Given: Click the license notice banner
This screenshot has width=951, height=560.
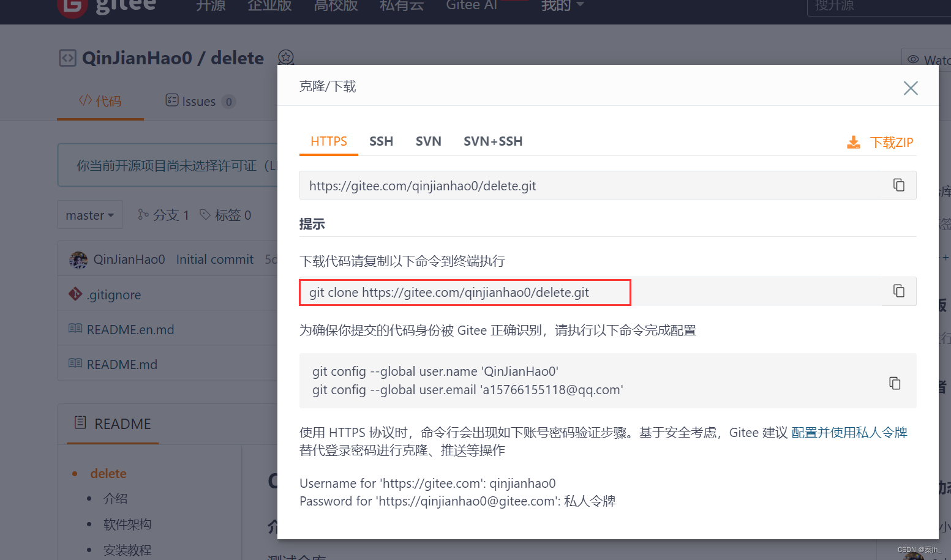Looking at the screenshot, I should [168, 165].
